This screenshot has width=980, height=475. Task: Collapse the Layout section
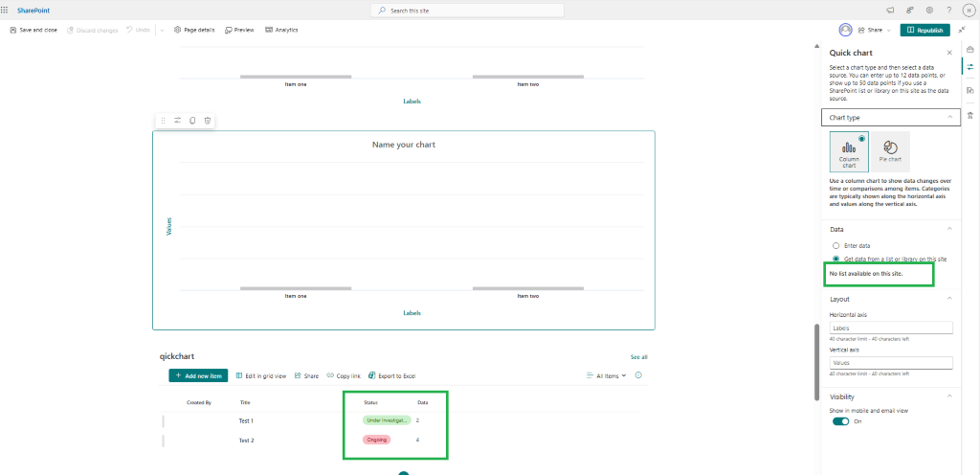949,300
